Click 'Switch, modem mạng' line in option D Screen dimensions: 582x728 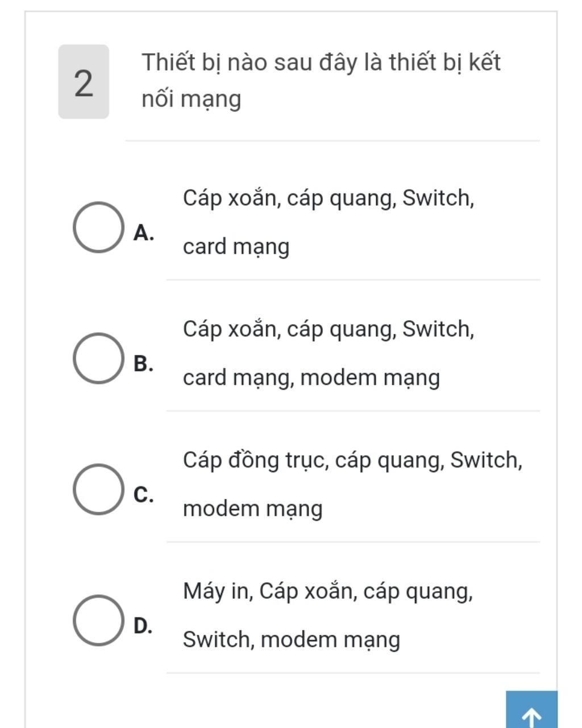(x=292, y=640)
